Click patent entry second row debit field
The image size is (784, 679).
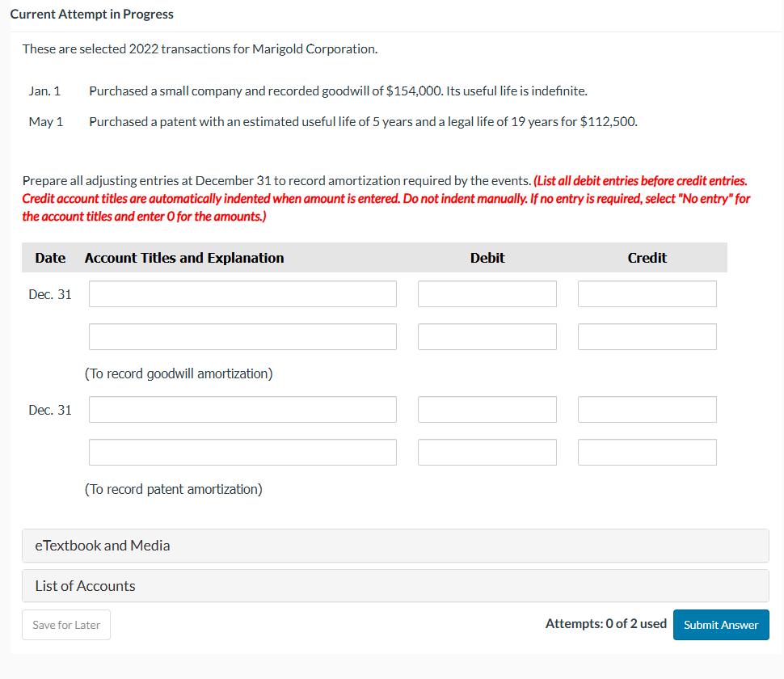pyautogui.click(x=487, y=453)
